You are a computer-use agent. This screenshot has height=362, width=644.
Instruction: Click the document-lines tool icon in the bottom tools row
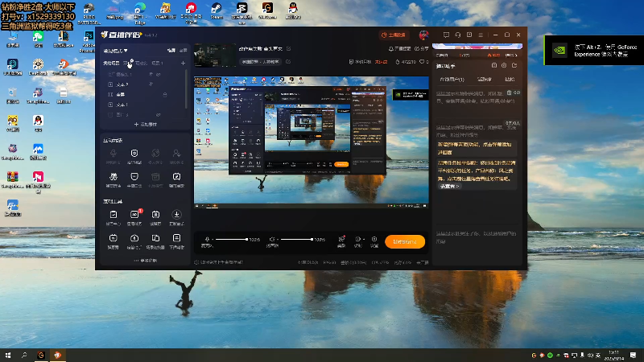tap(176, 238)
